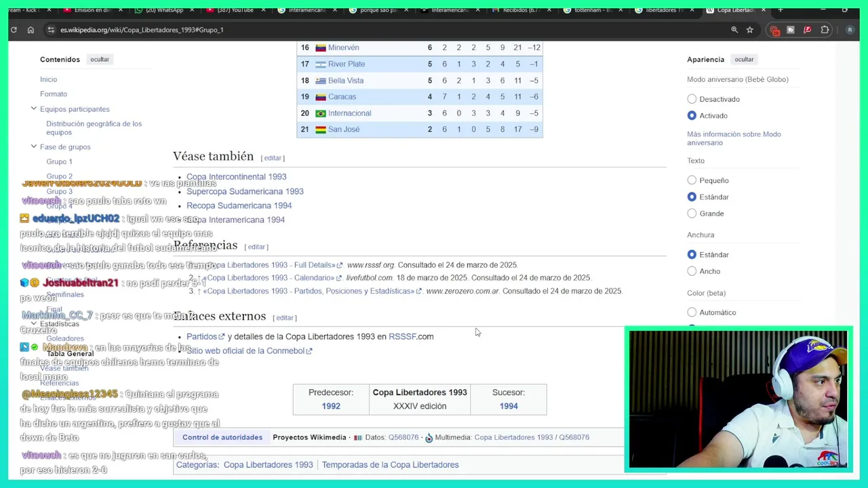Open the browser profile avatar R
Viewport: 868px width, 488px height.
coord(850,30)
